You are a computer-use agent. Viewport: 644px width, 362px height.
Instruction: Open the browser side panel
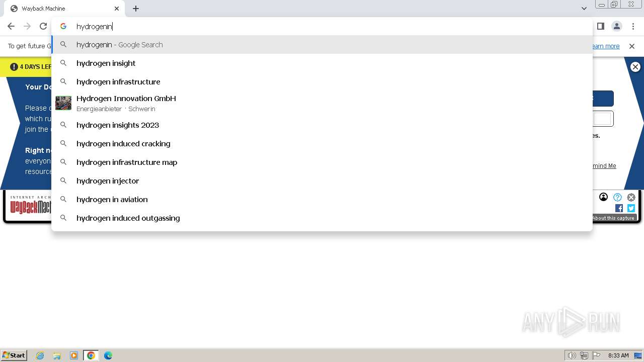[600, 26]
